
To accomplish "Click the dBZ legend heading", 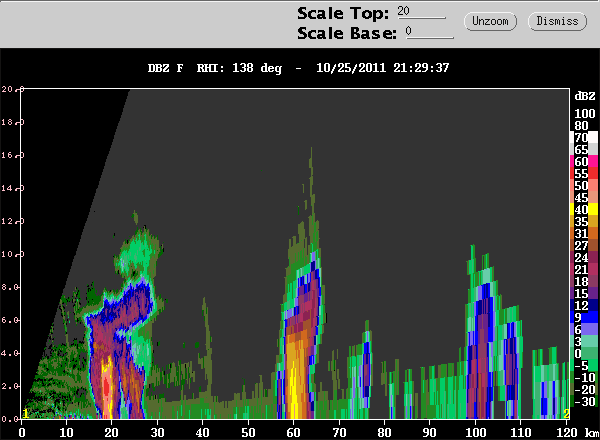I will pyautogui.click(x=585, y=96).
